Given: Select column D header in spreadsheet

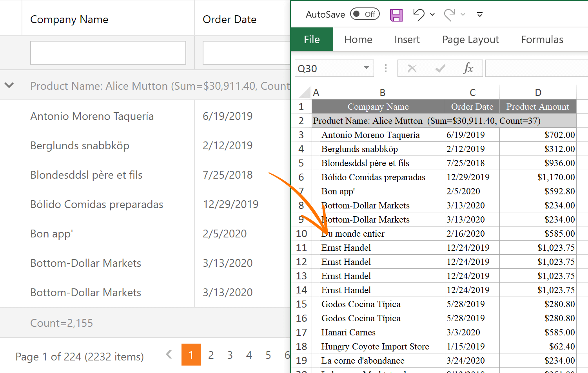Looking at the screenshot, I should 538,92.
